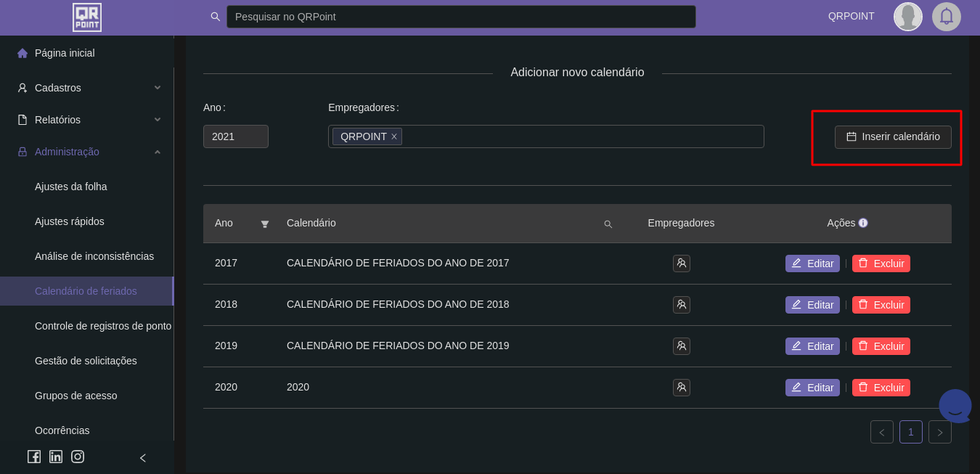Click Inserir calendário button
The height and width of the screenshot is (474, 980).
[x=893, y=136]
